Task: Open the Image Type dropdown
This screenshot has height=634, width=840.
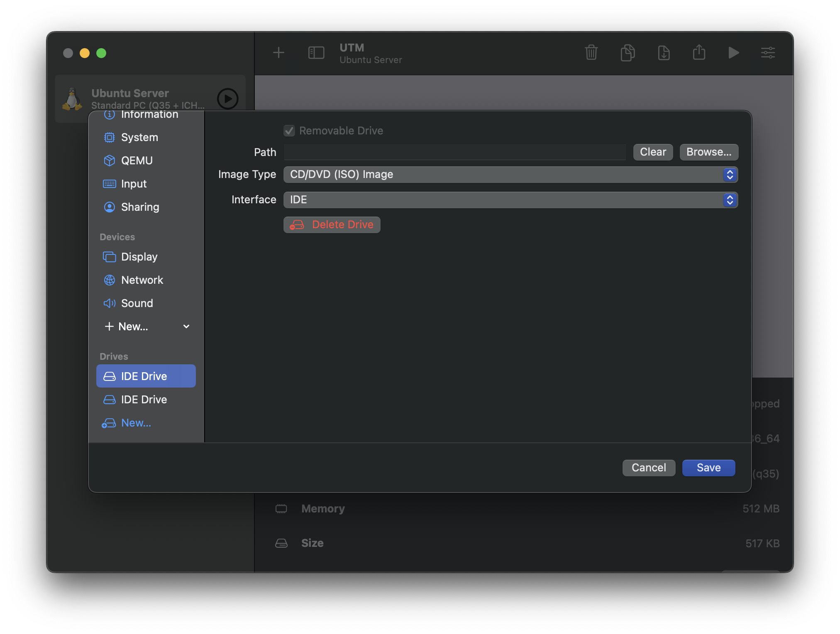Action: point(510,175)
